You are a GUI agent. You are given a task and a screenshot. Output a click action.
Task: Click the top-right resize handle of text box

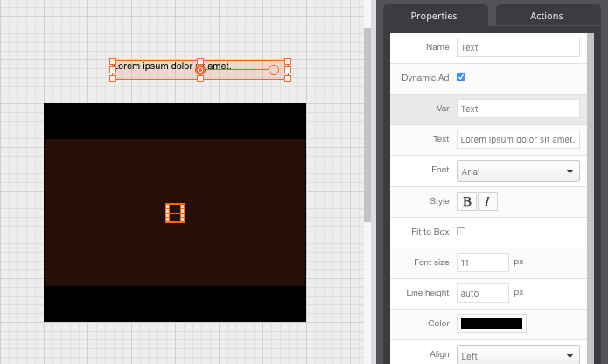tap(288, 61)
